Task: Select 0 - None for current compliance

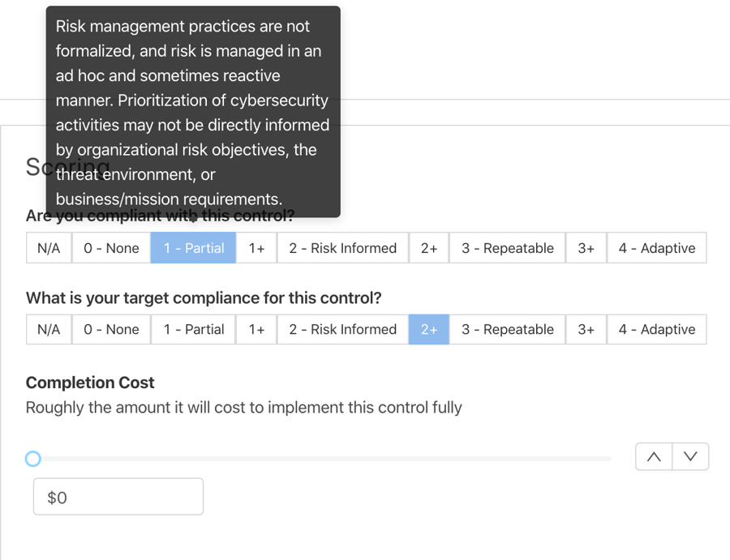Action: pos(110,247)
